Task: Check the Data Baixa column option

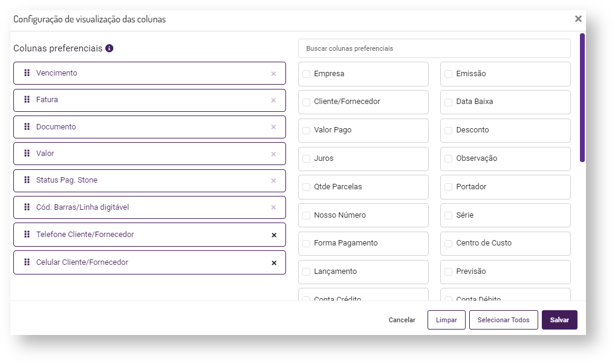Action: [x=449, y=102]
